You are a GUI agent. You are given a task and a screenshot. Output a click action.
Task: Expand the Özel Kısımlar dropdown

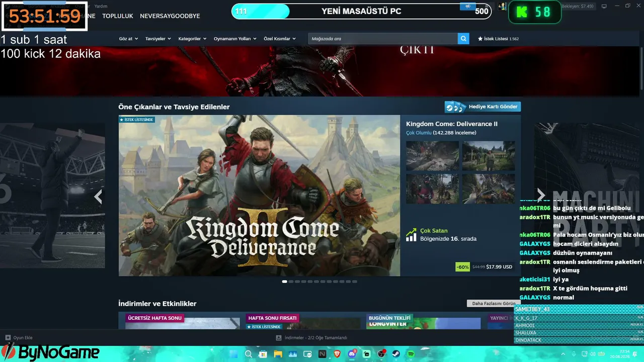coord(280,39)
